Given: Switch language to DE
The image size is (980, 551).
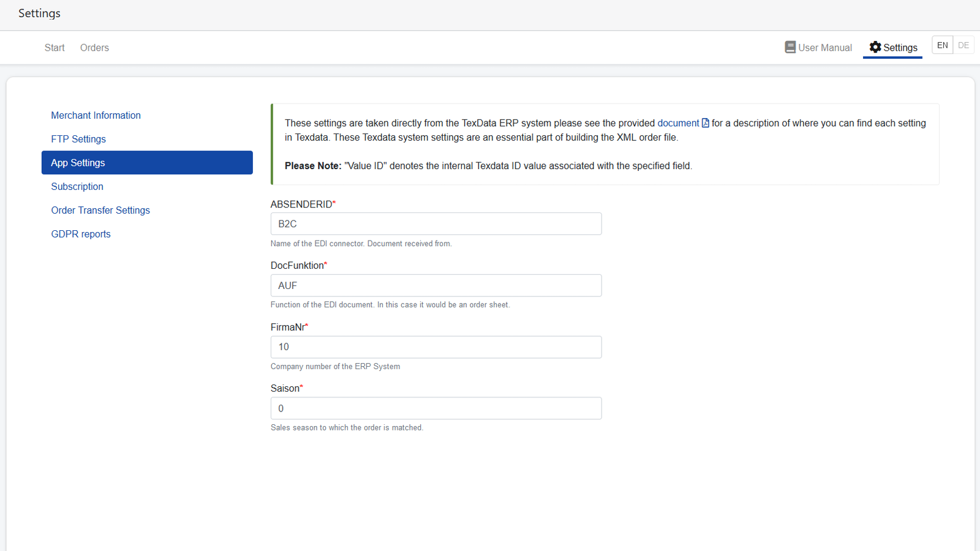Looking at the screenshot, I should [963, 45].
